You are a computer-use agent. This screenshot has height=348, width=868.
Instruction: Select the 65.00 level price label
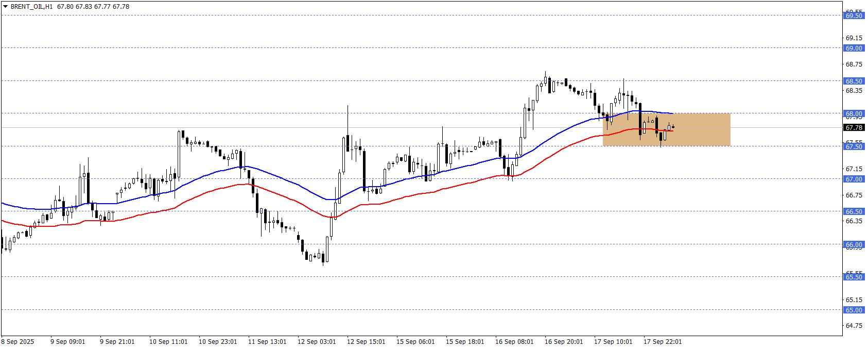click(x=854, y=310)
